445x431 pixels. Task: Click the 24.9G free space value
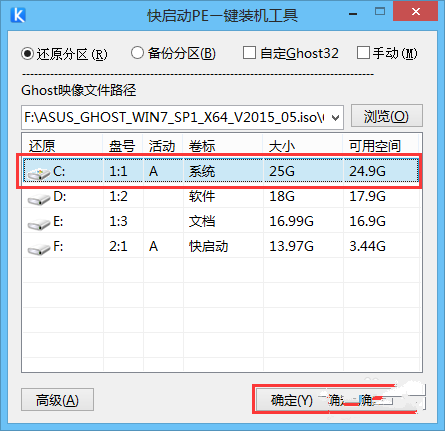click(x=367, y=171)
